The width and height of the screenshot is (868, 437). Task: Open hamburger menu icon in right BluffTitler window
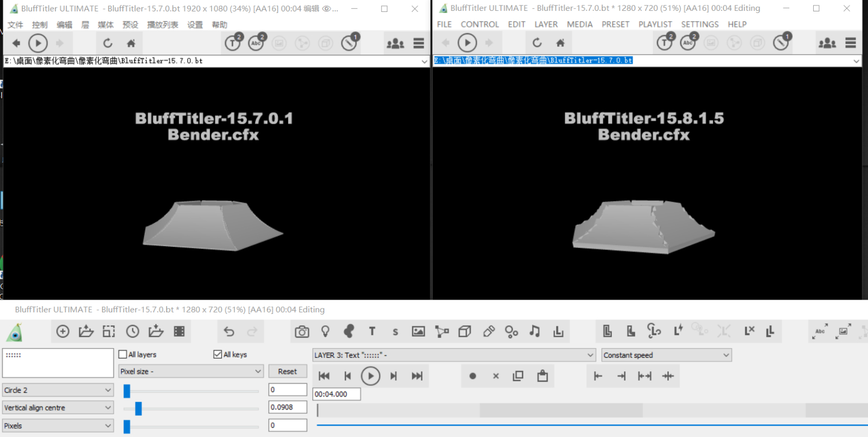[851, 43]
